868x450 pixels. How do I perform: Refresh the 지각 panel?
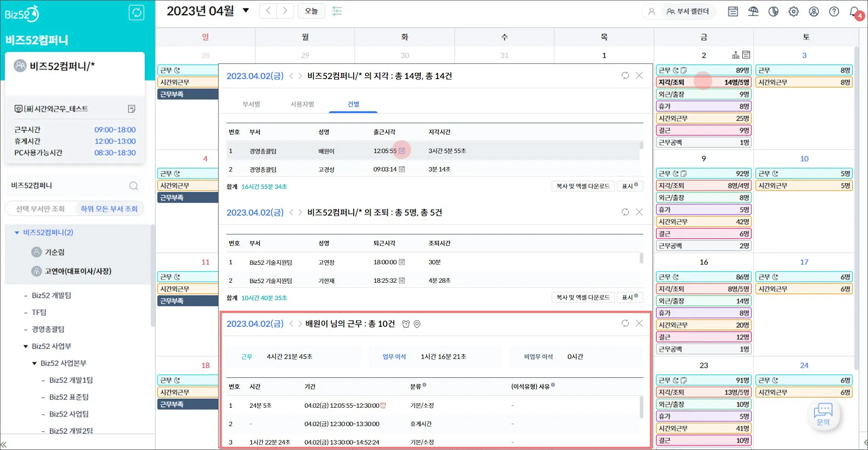click(x=625, y=75)
